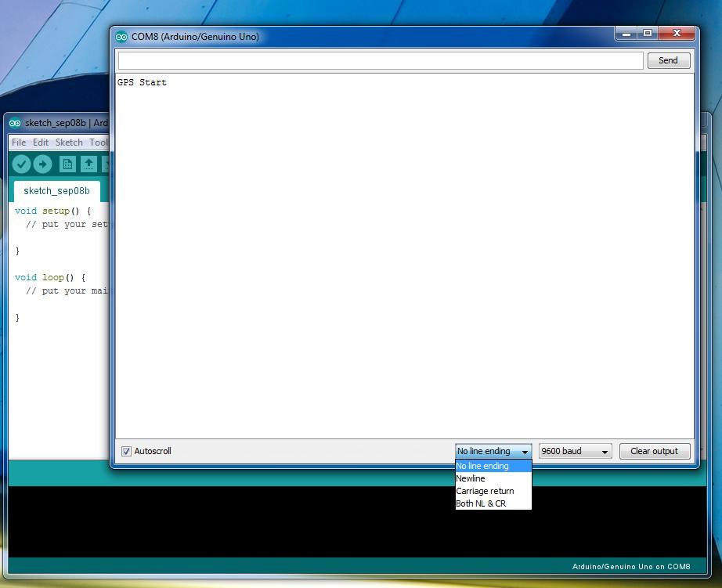The image size is (722, 588).
Task: Maximize the COM8 serial monitor window
Action: [x=648, y=33]
